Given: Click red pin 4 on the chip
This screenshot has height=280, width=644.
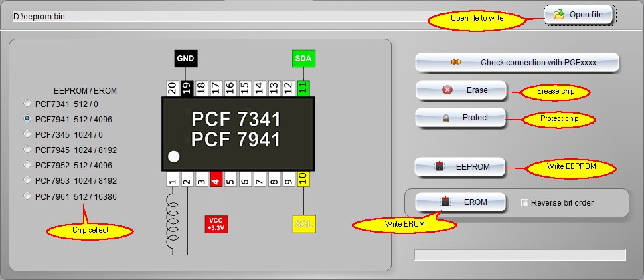Looking at the screenshot, I should (x=216, y=180).
